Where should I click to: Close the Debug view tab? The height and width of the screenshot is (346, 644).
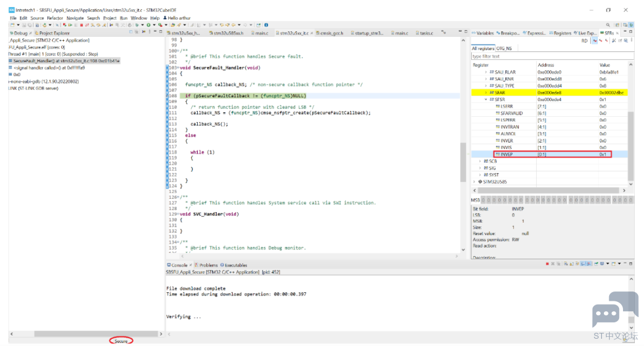pyautogui.click(x=30, y=33)
